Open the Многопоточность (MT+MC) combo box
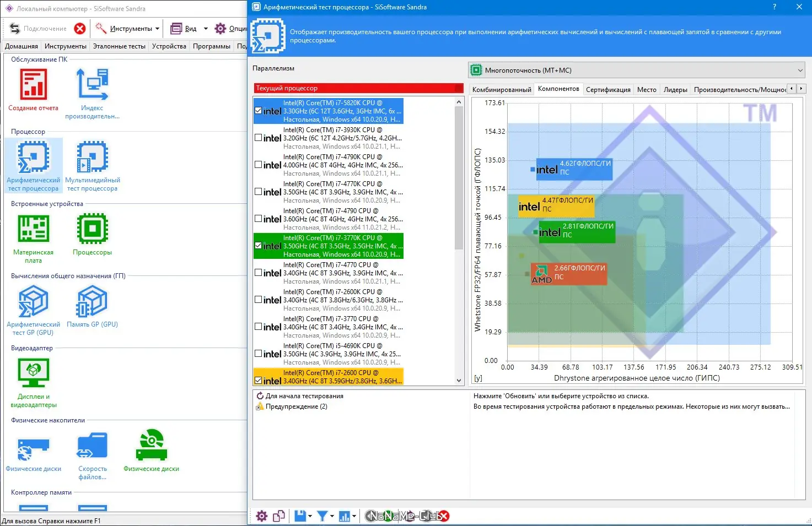Image resolution: width=812 pixels, height=526 pixels. point(637,71)
